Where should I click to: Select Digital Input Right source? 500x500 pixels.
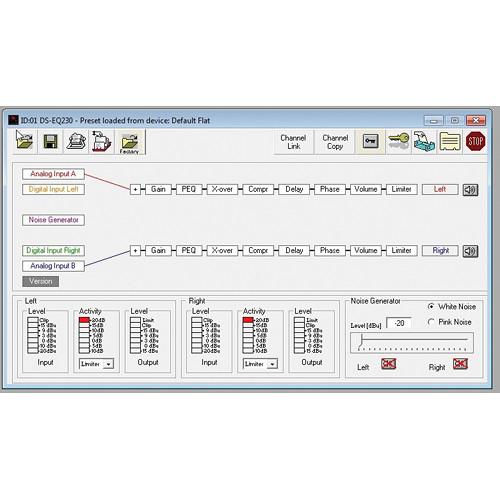(x=53, y=250)
